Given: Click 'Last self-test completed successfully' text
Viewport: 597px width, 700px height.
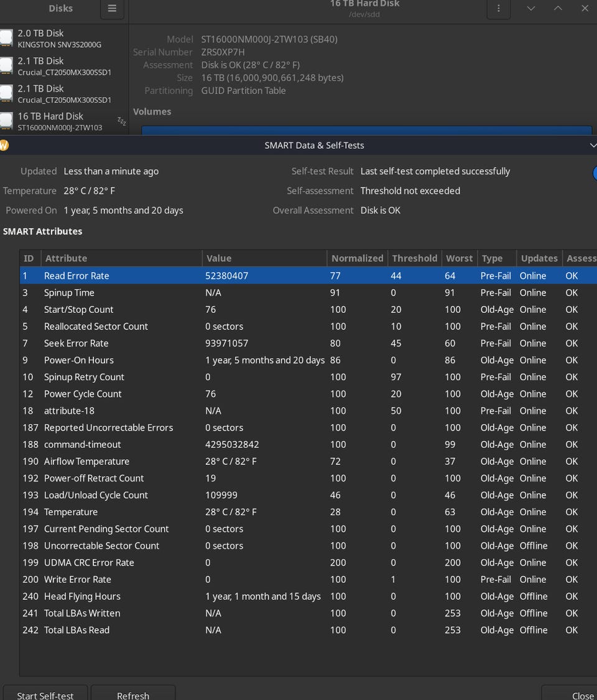Looking at the screenshot, I should click(435, 172).
